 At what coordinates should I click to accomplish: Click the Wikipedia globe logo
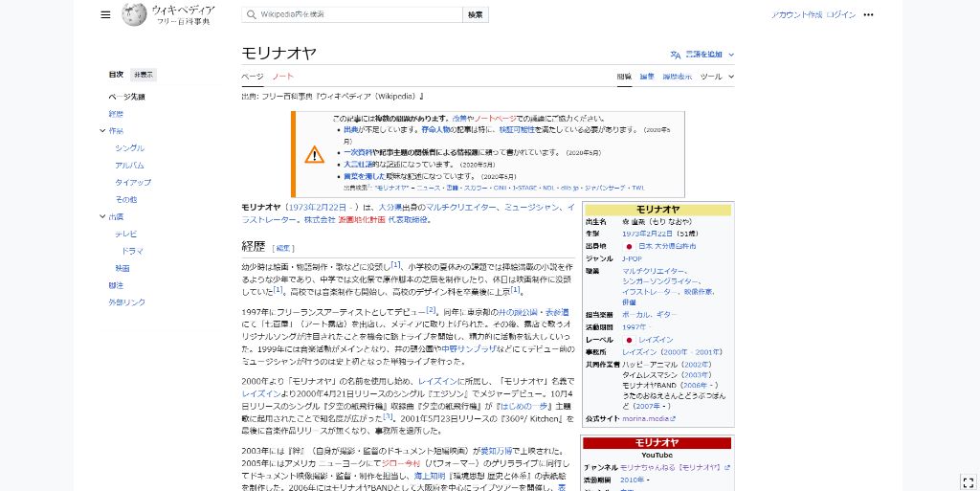[x=134, y=14]
